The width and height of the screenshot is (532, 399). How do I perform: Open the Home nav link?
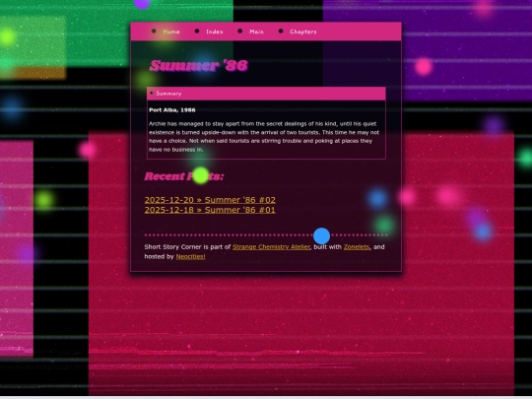point(171,32)
